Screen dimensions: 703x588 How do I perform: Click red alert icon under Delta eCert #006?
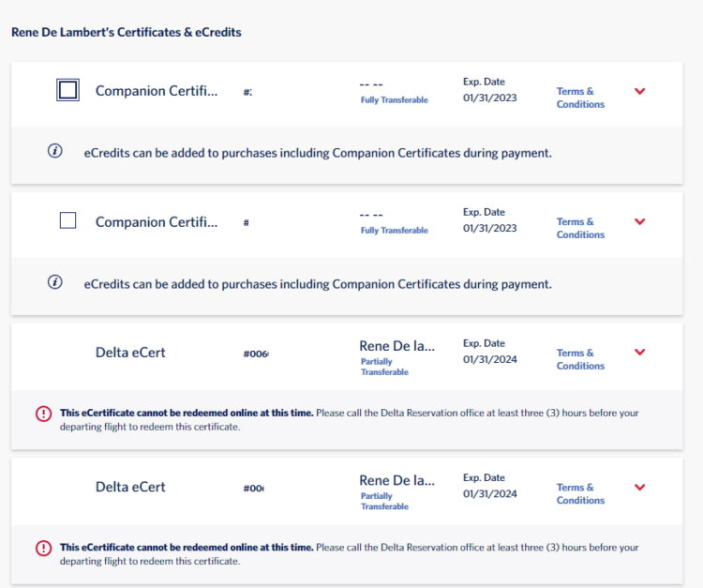pyautogui.click(x=43, y=414)
